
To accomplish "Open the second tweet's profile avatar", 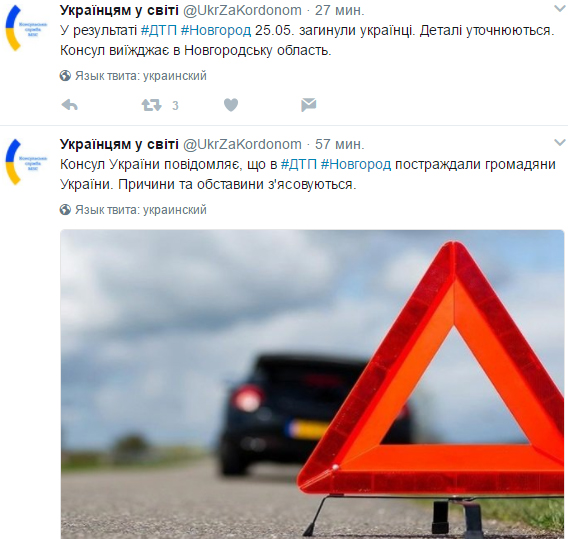I will (x=26, y=163).
